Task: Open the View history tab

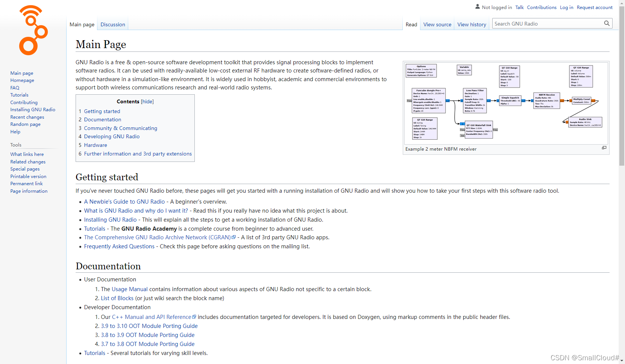Action: coord(472,24)
